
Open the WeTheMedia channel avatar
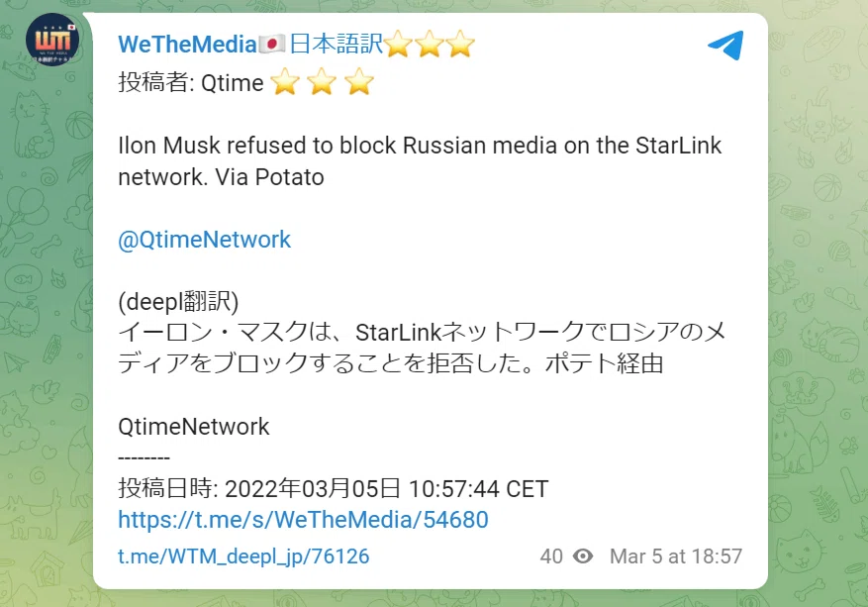(x=52, y=40)
